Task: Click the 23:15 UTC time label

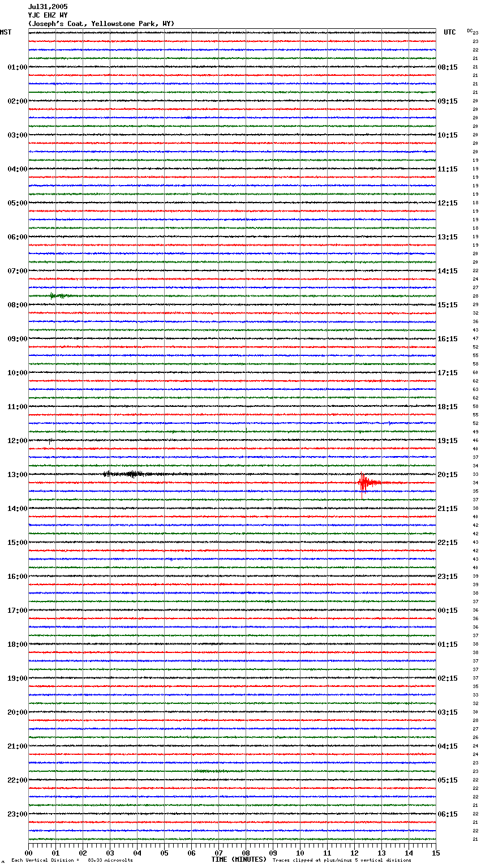Action: click(x=448, y=577)
